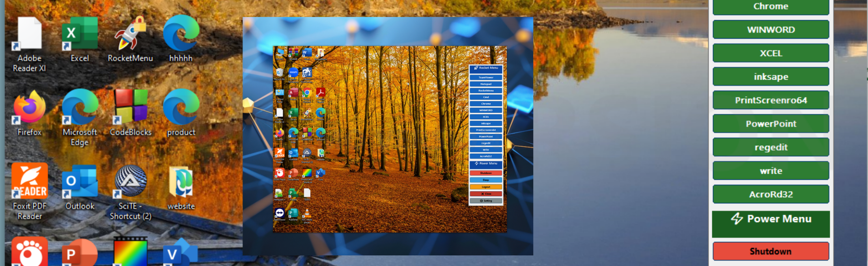Click the red Shutdown button
This screenshot has width=868, height=266.
(x=771, y=251)
